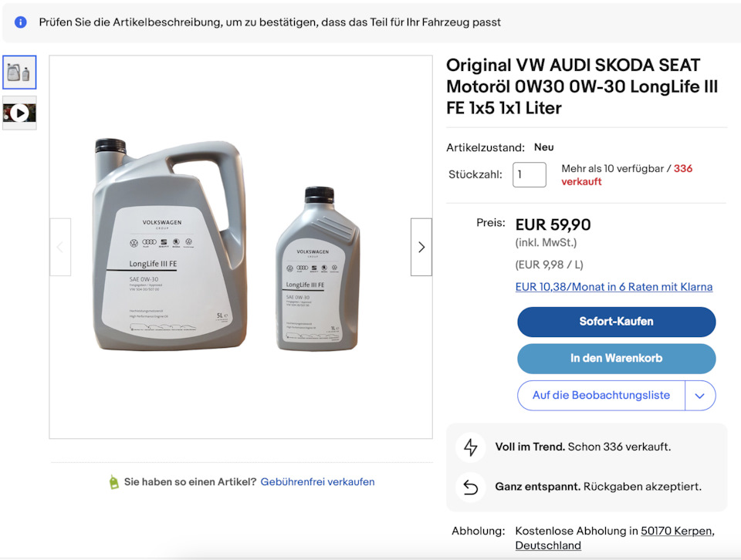Show the next product image
This screenshot has height=560, width=741.
coord(421,247)
